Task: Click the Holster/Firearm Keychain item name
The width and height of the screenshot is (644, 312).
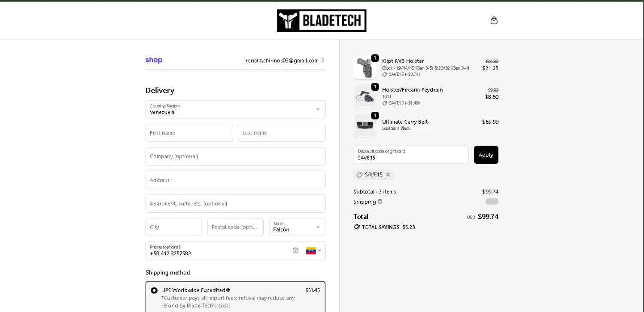Action: pyautogui.click(x=413, y=90)
